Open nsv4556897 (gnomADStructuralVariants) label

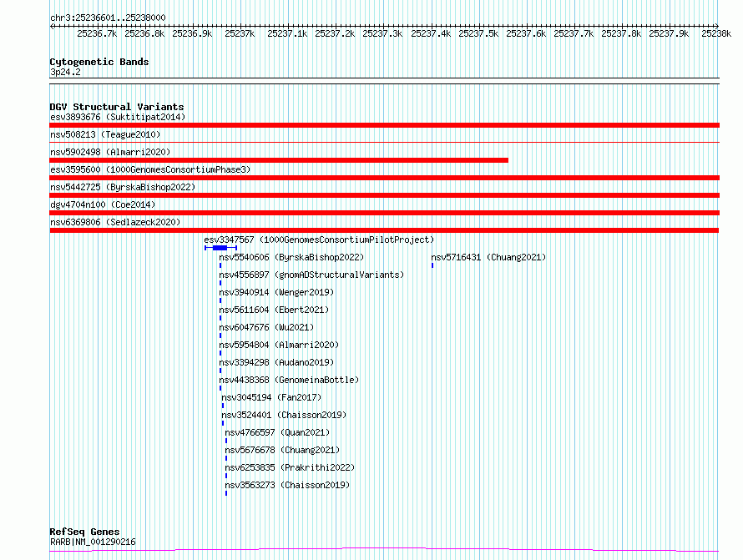click(x=311, y=275)
